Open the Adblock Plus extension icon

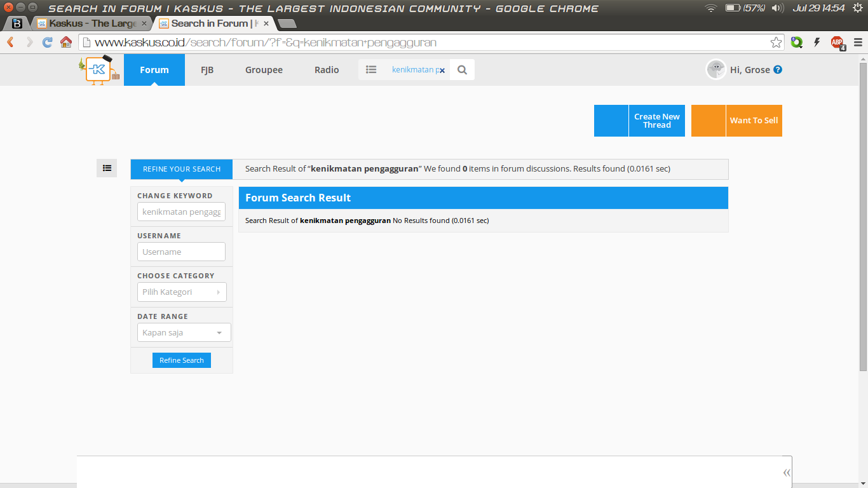point(838,43)
